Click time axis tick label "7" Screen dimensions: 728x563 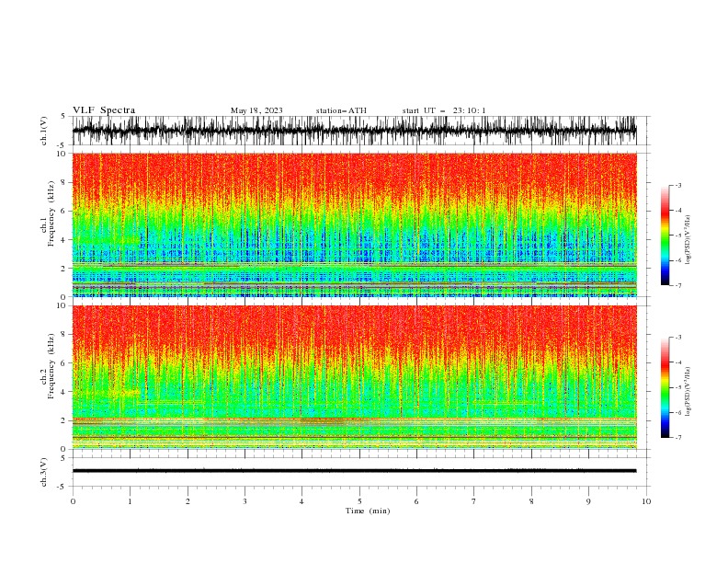point(474,501)
